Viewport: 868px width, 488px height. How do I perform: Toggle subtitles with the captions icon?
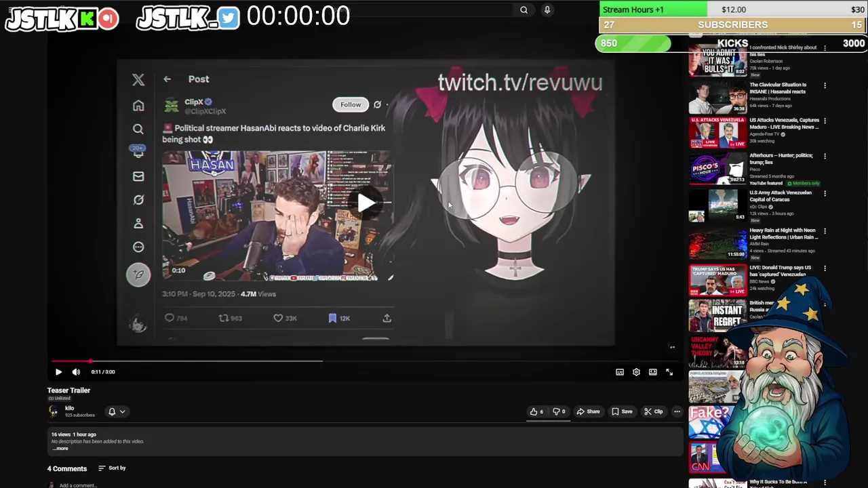pos(620,372)
